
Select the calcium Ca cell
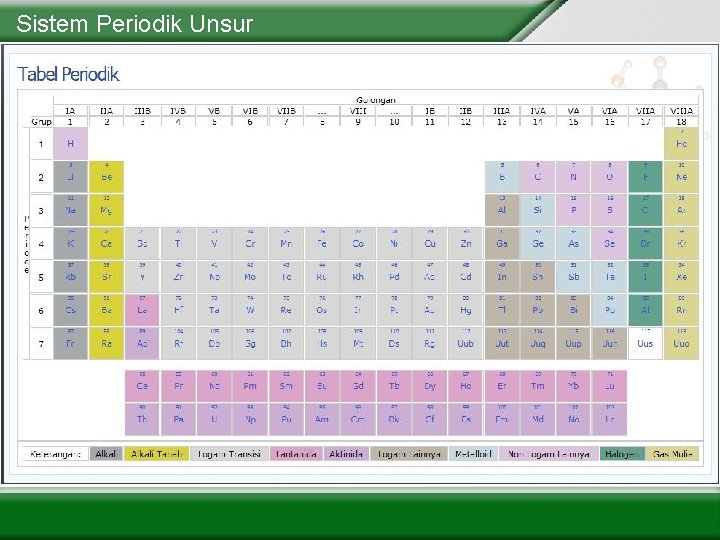click(x=106, y=243)
